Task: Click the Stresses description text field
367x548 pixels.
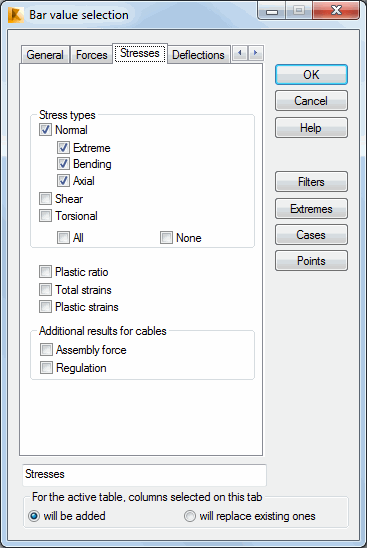Action: click(144, 475)
